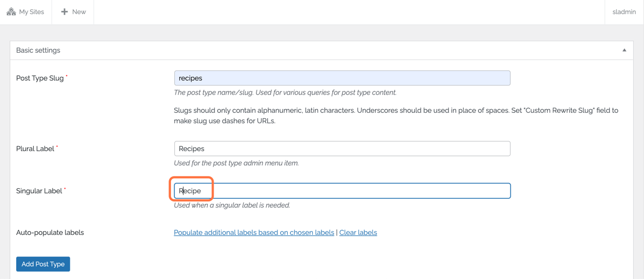Focus the Plural Label field

pos(342,148)
